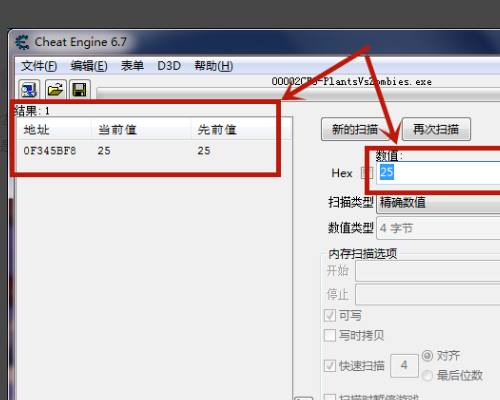This screenshot has height=400, width=500.
Task: Select address 0F345BF8 in results list
Action: point(50,151)
